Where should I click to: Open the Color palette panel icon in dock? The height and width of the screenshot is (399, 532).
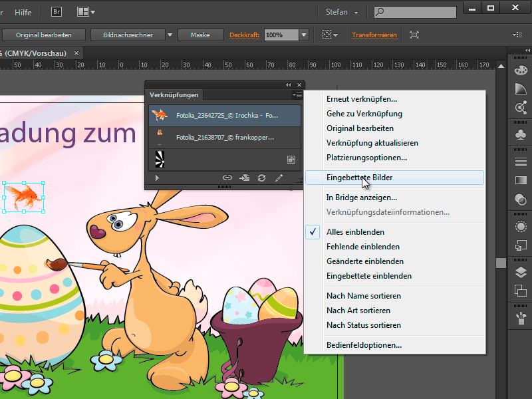[521, 70]
